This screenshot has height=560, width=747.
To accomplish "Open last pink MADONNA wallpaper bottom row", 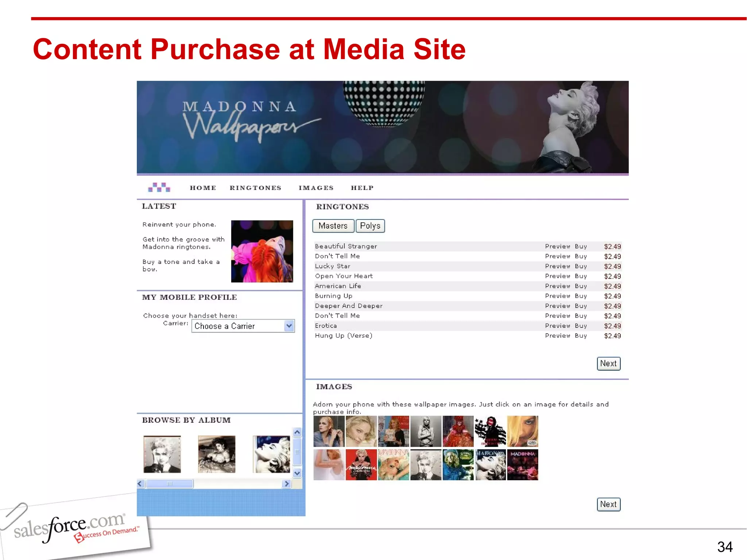I will pyautogui.click(x=523, y=464).
